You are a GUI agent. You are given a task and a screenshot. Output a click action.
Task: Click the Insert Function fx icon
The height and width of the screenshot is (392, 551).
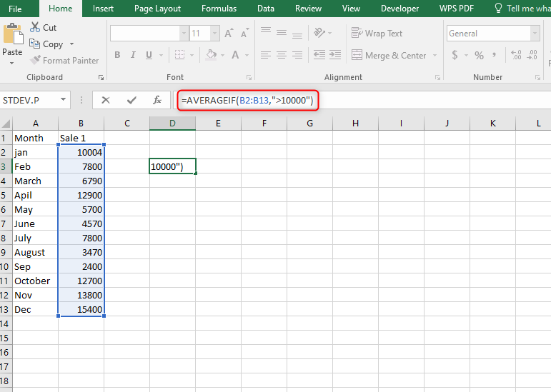(157, 101)
